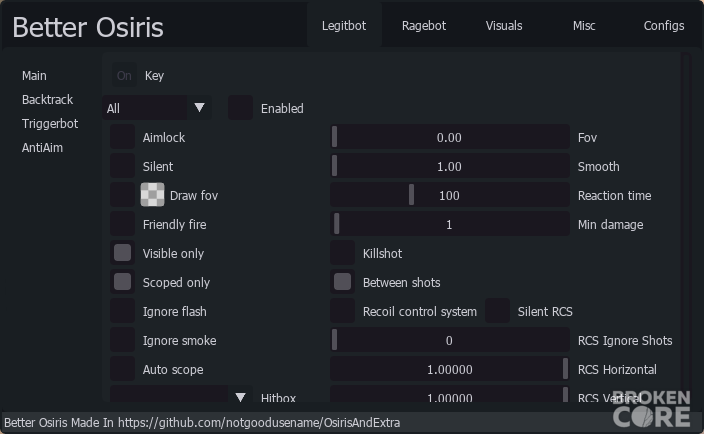This screenshot has width=704, height=434.
Task: Tick the Enabled checkbox
Action: click(240, 108)
